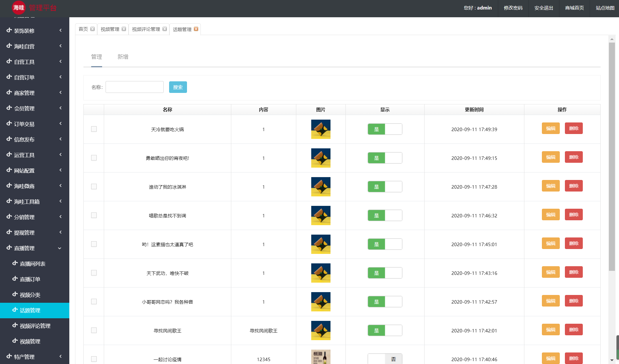Select checkbox for 唱歌总是找不到调 row
The image size is (619, 364).
click(x=94, y=215)
